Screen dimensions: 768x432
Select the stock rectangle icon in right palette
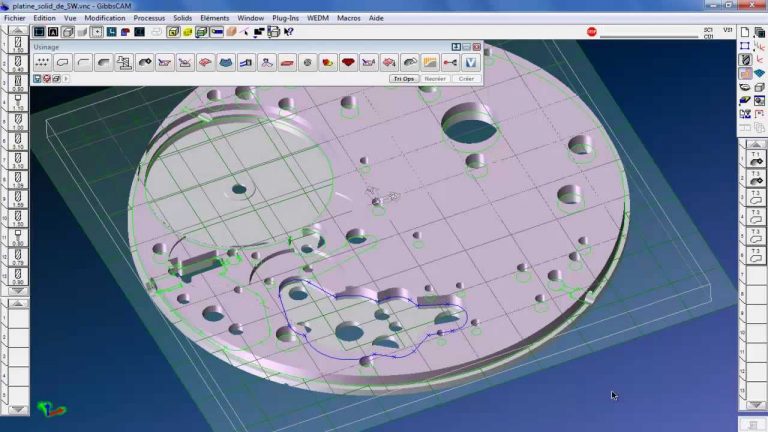745,46
